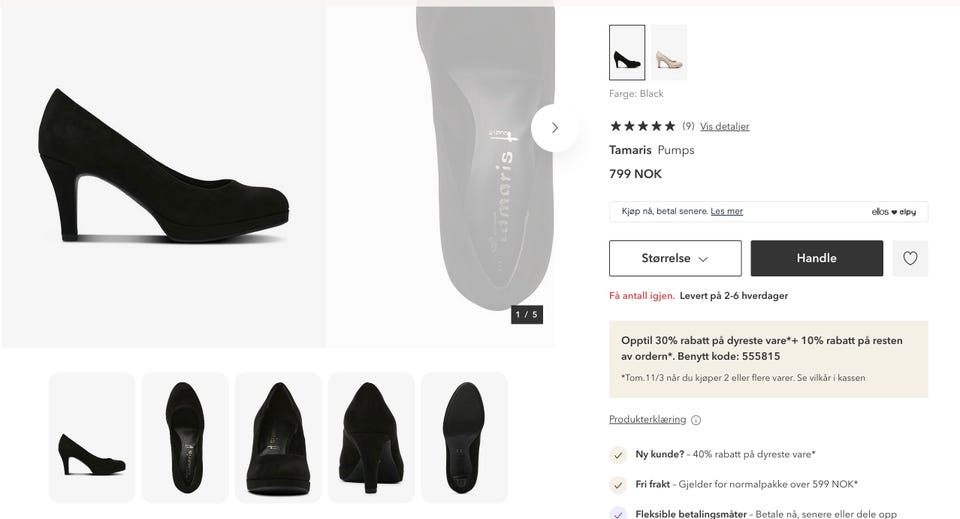Open the Produkterklæring link
The width and height of the screenshot is (960, 519).
pyautogui.click(x=647, y=420)
